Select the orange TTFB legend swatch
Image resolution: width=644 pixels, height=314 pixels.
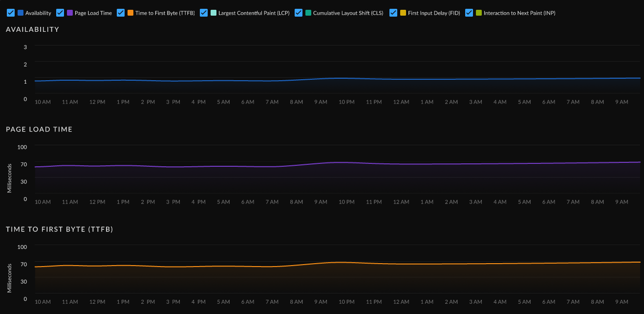click(x=130, y=13)
